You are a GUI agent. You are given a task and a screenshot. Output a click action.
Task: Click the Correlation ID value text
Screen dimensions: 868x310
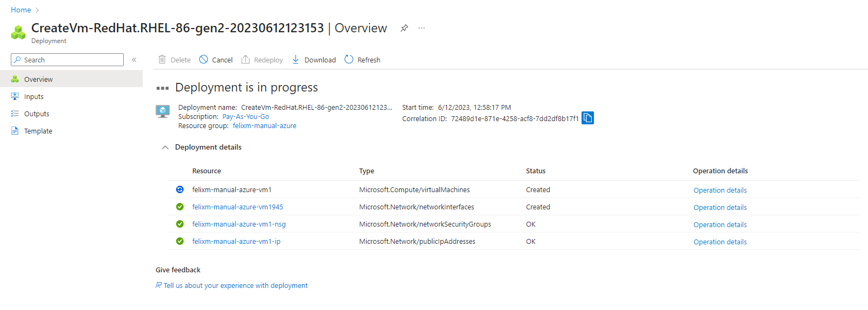pos(515,118)
